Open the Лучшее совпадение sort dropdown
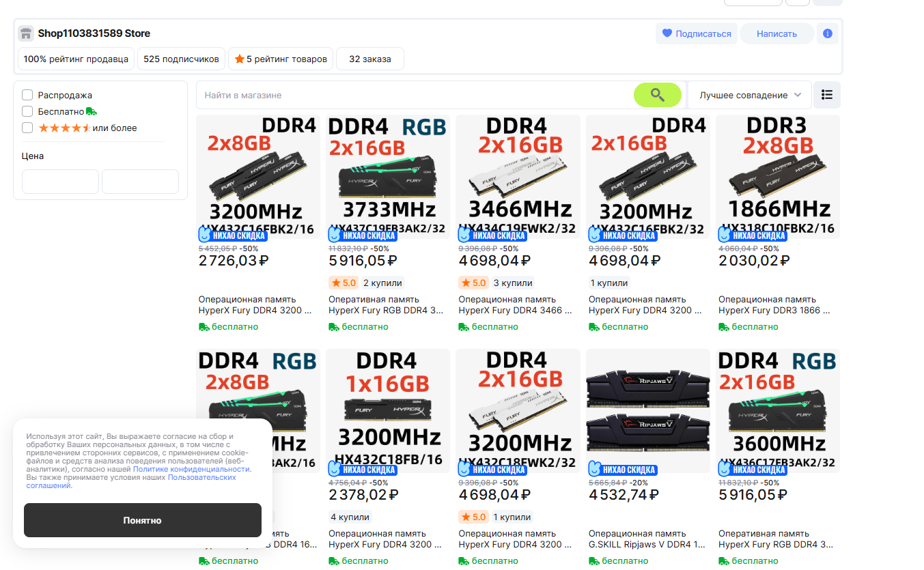This screenshot has height=570, width=924. click(750, 95)
